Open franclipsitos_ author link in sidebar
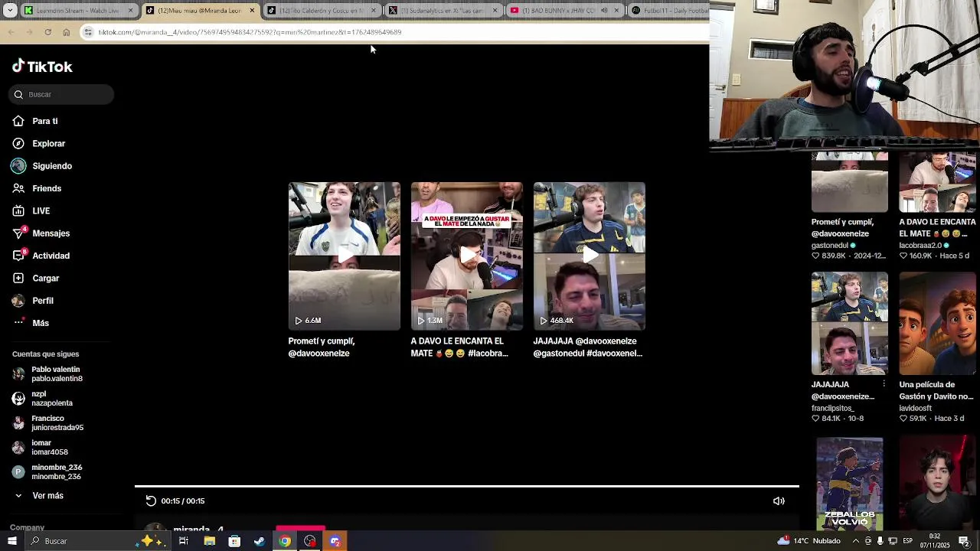The height and width of the screenshot is (551, 980). pyautogui.click(x=833, y=408)
